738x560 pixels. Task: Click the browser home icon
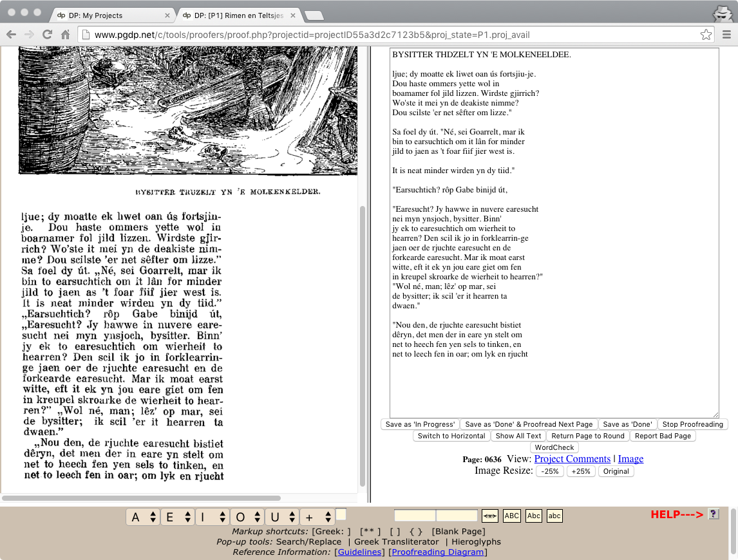(64, 35)
